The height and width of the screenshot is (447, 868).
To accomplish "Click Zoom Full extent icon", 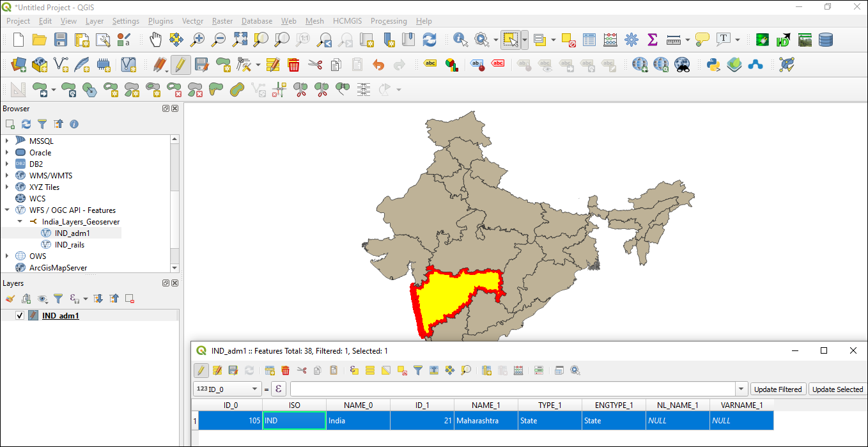I will pos(240,40).
